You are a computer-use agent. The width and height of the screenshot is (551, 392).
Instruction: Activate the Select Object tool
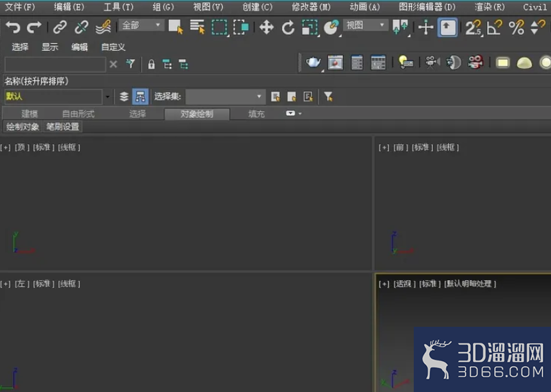(x=176, y=27)
